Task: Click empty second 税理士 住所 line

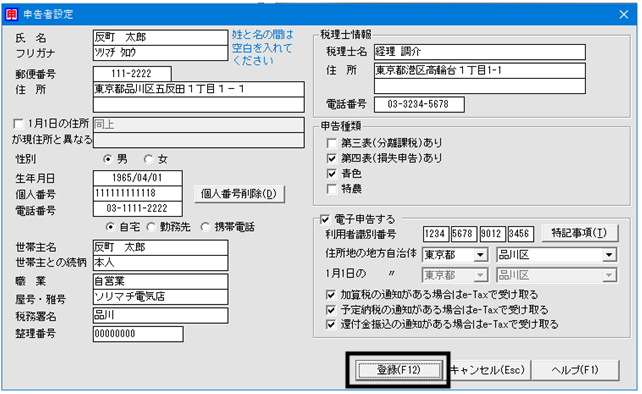Action: tap(479, 86)
